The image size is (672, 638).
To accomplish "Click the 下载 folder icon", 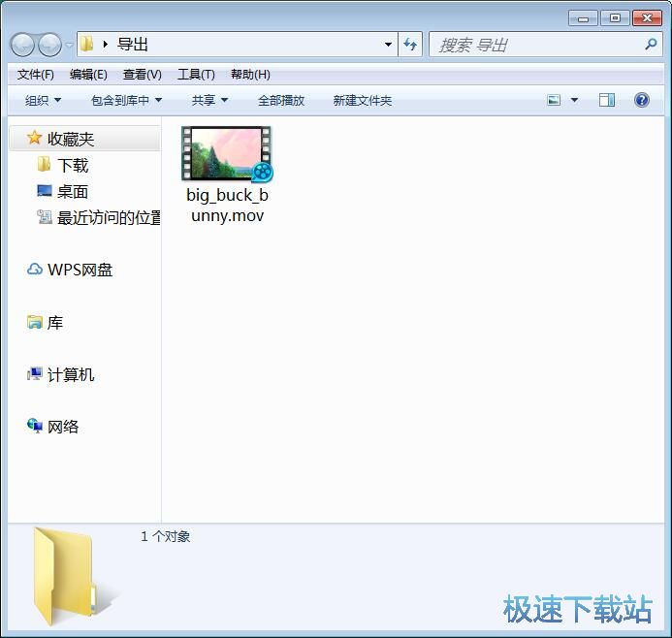I will (44, 164).
